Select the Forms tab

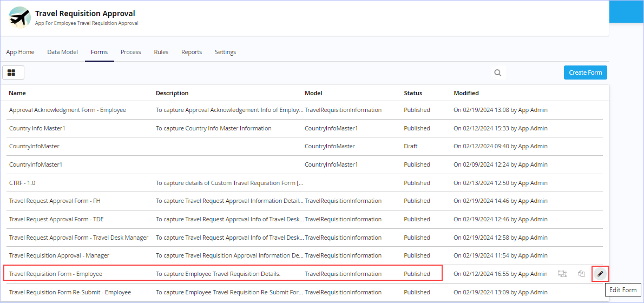[100, 52]
